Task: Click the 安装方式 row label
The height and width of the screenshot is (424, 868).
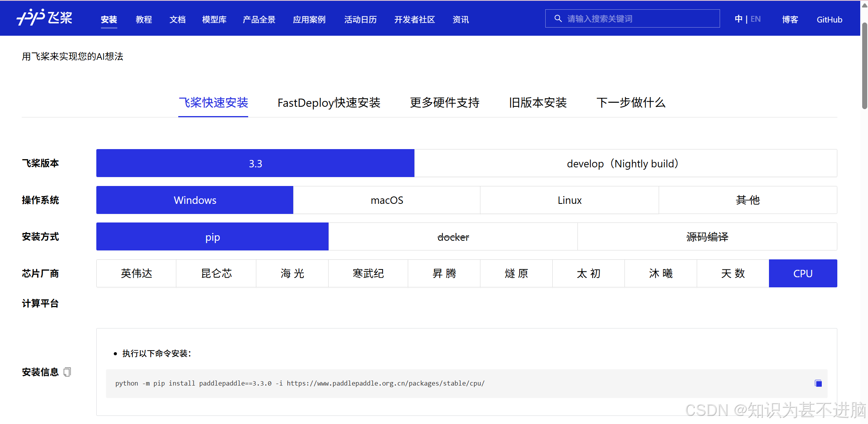Action: tap(40, 236)
